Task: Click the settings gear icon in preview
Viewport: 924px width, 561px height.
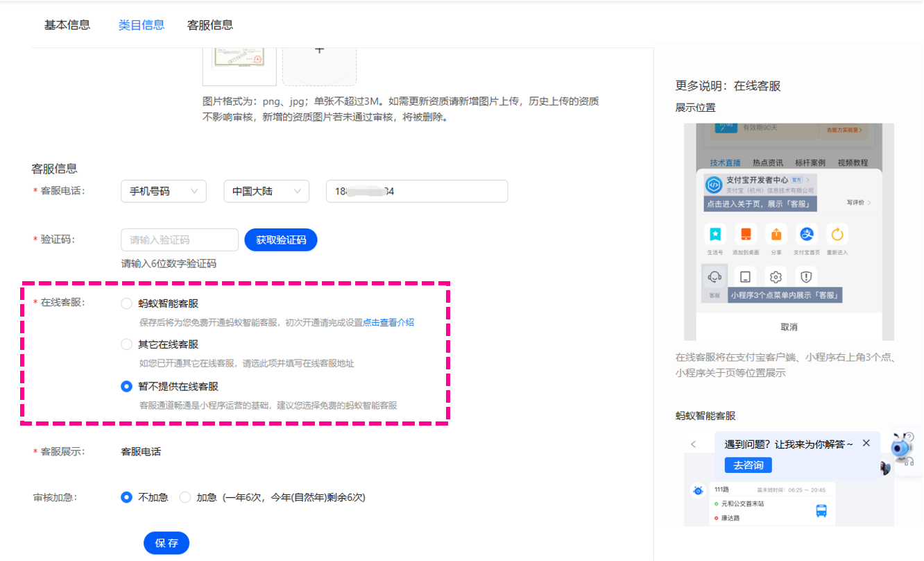Action: (776, 276)
